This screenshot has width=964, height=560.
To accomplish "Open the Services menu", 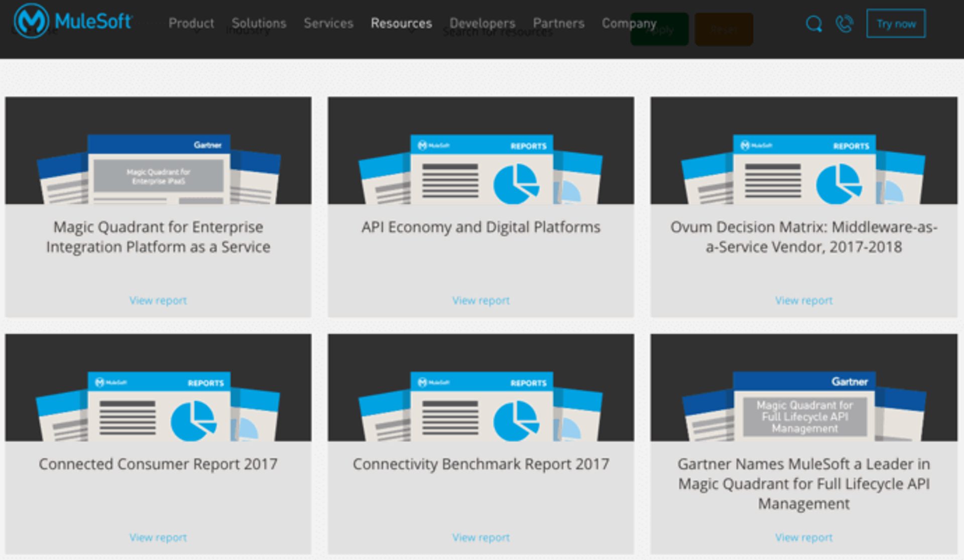I will pyautogui.click(x=328, y=23).
